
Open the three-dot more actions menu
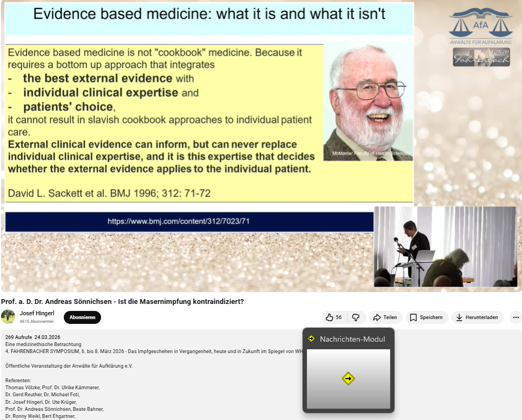pos(516,317)
